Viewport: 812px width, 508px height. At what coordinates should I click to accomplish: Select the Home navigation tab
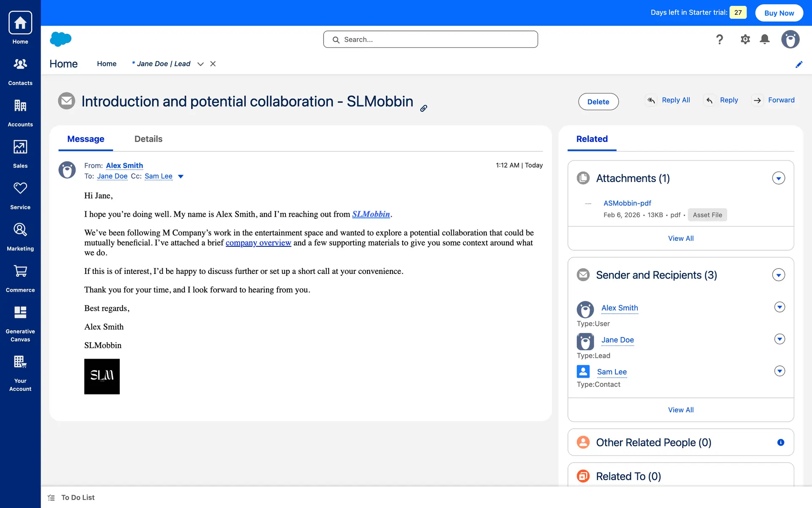coord(107,64)
